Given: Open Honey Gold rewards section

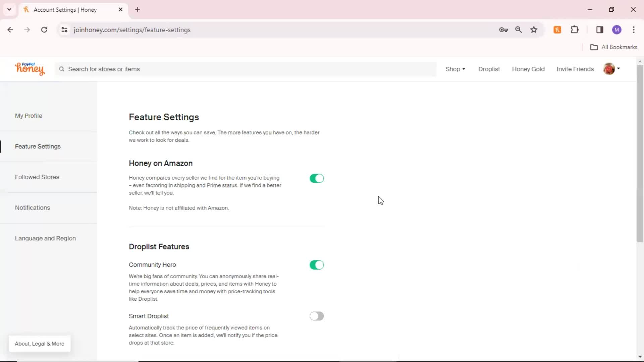Looking at the screenshot, I should 528,69.
